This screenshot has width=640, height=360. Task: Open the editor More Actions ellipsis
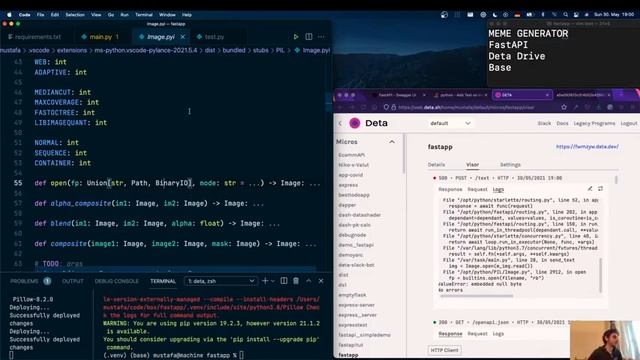click(321, 37)
